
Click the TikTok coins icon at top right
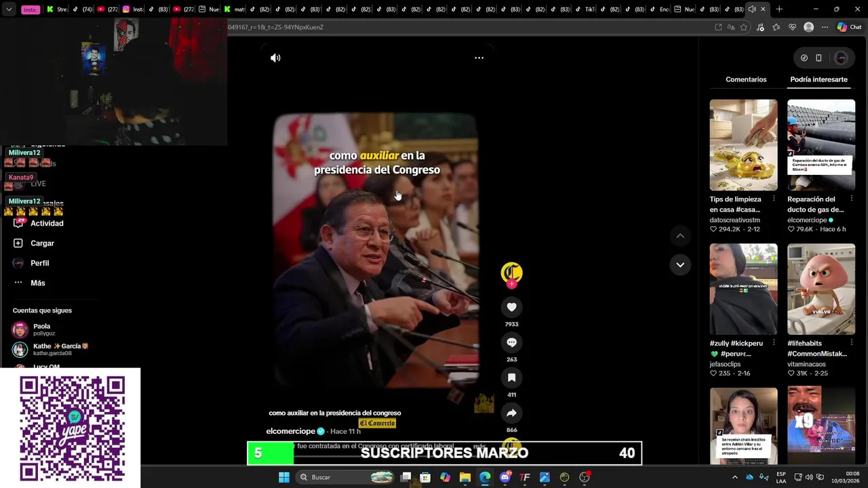point(804,58)
